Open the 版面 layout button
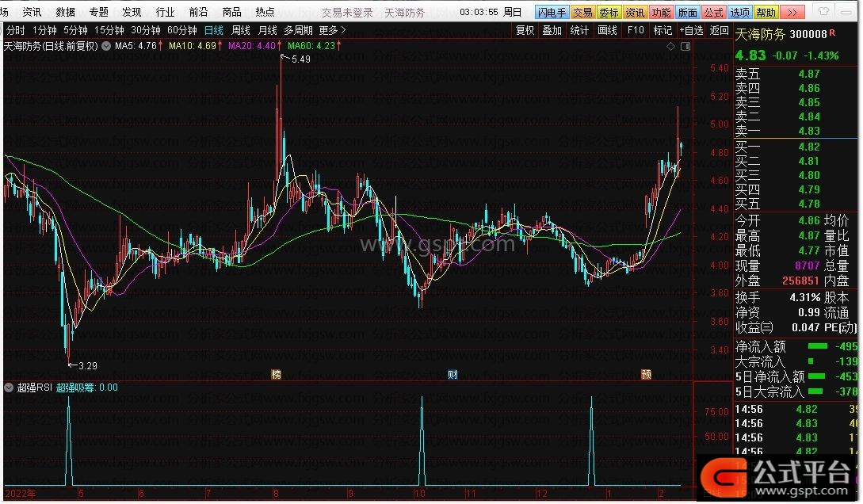Screen dimensions: 863x504 [x=687, y=12]
